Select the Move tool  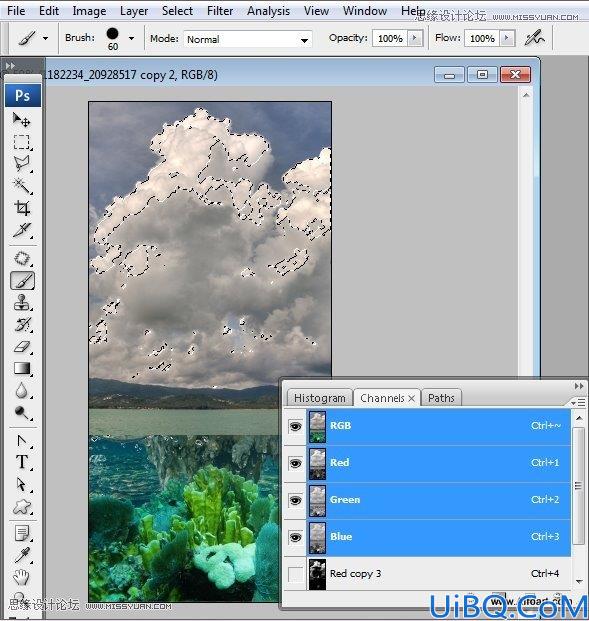21,119
